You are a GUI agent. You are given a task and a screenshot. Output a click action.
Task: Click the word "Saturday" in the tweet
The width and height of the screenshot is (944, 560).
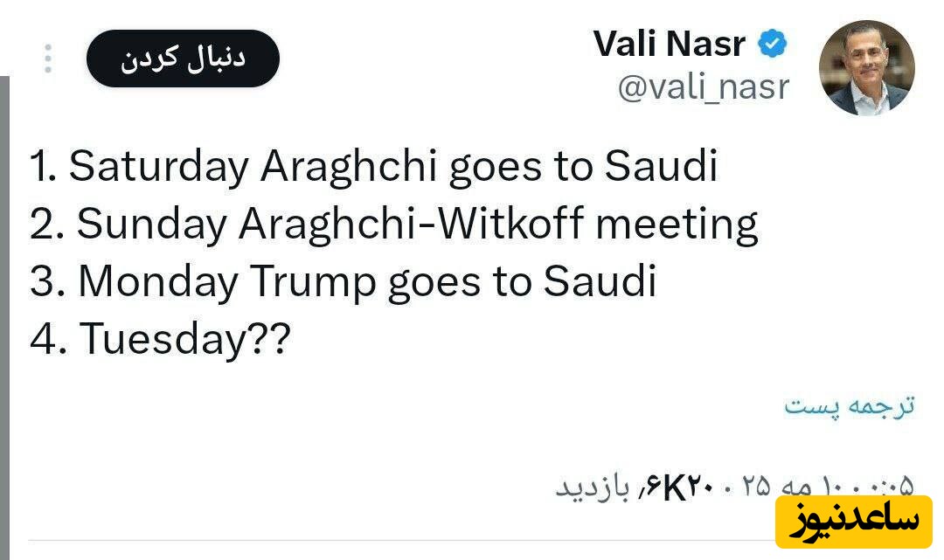click(158, 166)
